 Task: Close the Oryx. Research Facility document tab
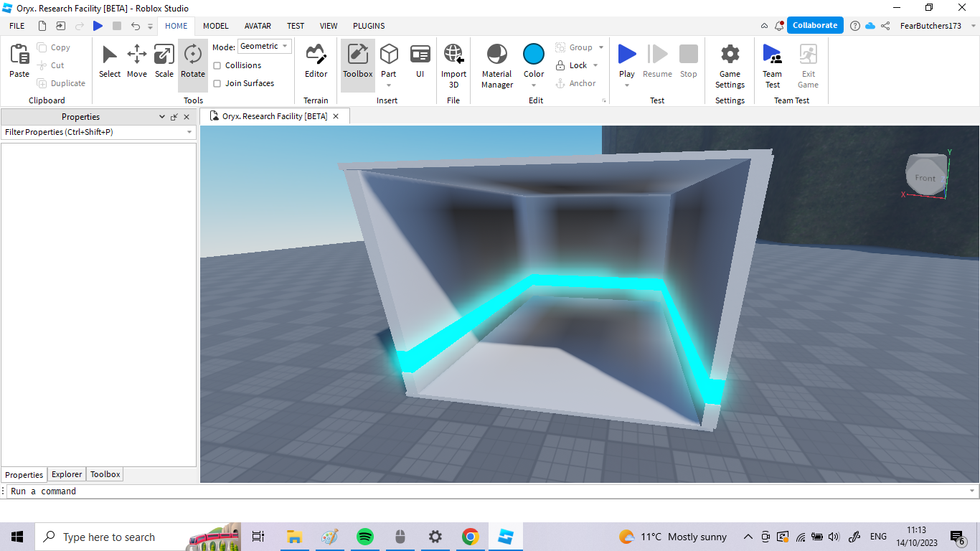336,116
